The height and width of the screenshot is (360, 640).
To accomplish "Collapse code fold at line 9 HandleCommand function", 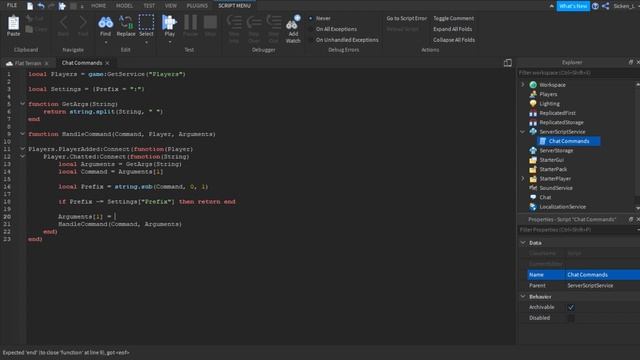I will point(23,134).
